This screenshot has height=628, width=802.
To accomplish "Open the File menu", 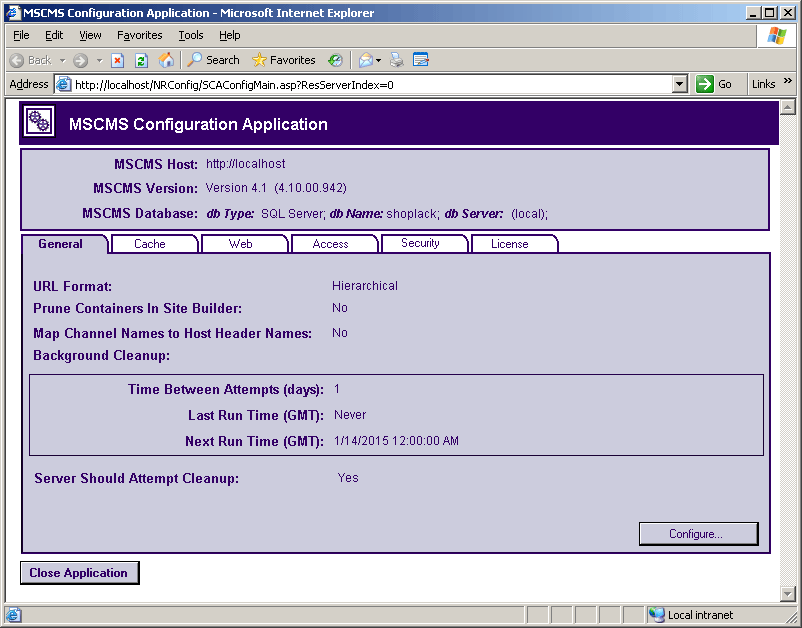I will coord(21,35).
